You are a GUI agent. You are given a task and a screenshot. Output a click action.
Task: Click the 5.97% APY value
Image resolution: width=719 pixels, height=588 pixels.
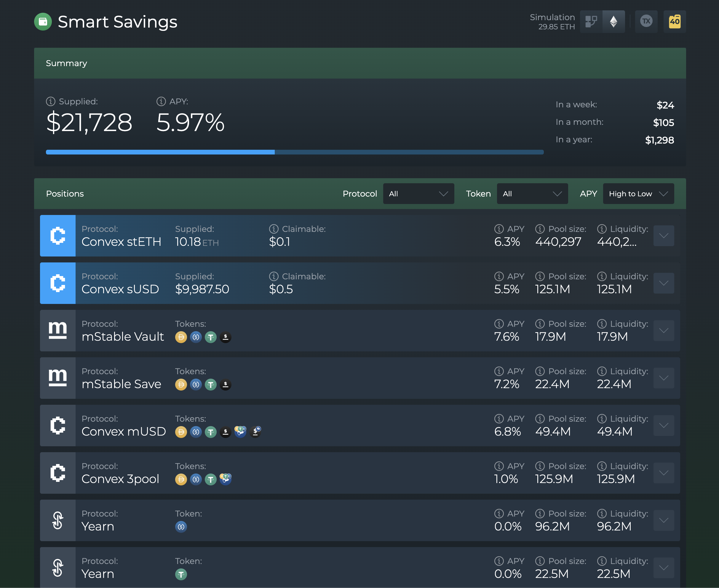tap(190, 122)
